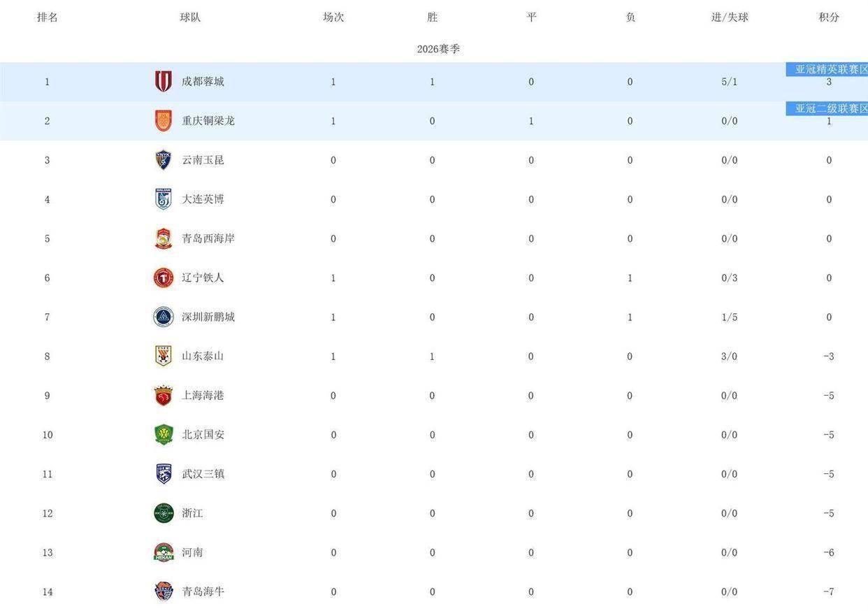Click the 2026赛季 season heading

438,49
